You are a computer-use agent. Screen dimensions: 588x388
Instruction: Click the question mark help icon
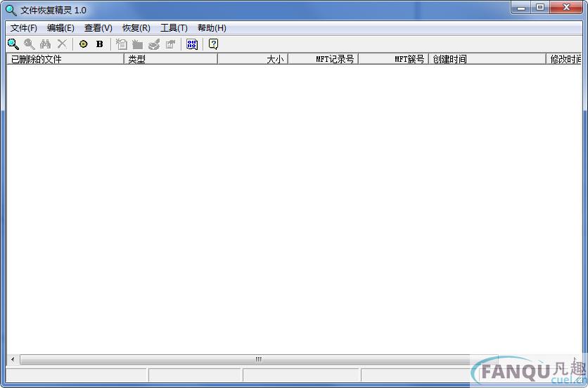[x=213, y=44]
